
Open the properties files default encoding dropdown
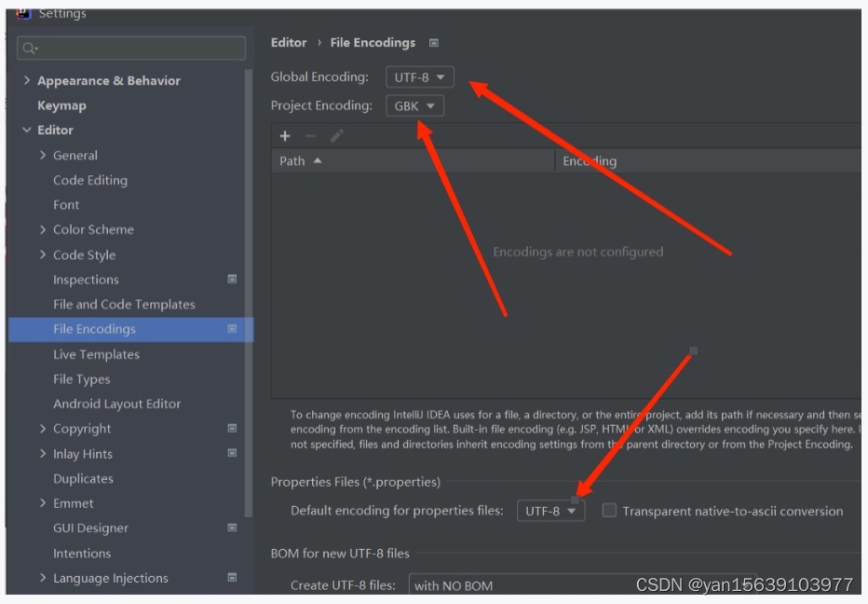click(x=550, y=510)
